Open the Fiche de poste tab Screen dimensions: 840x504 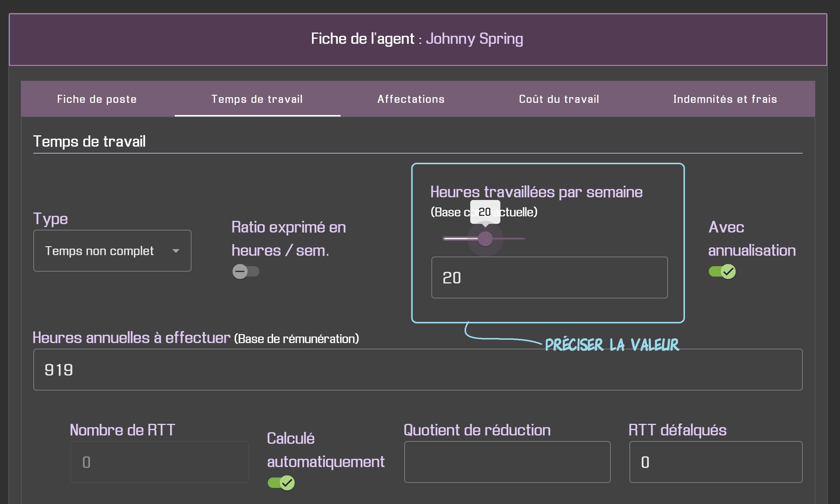point(97,99)
